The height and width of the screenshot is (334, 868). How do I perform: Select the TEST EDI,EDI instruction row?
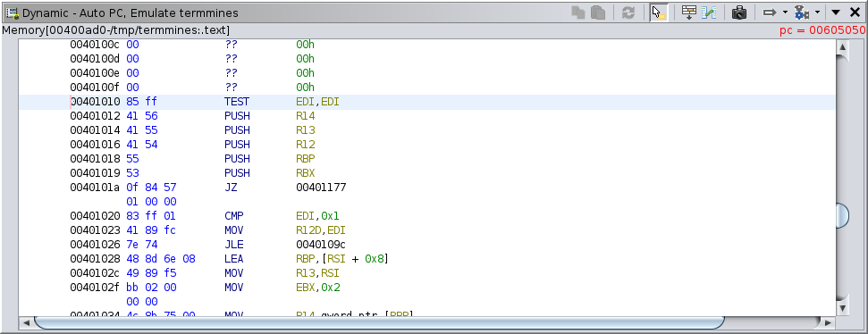pos(427,102)
